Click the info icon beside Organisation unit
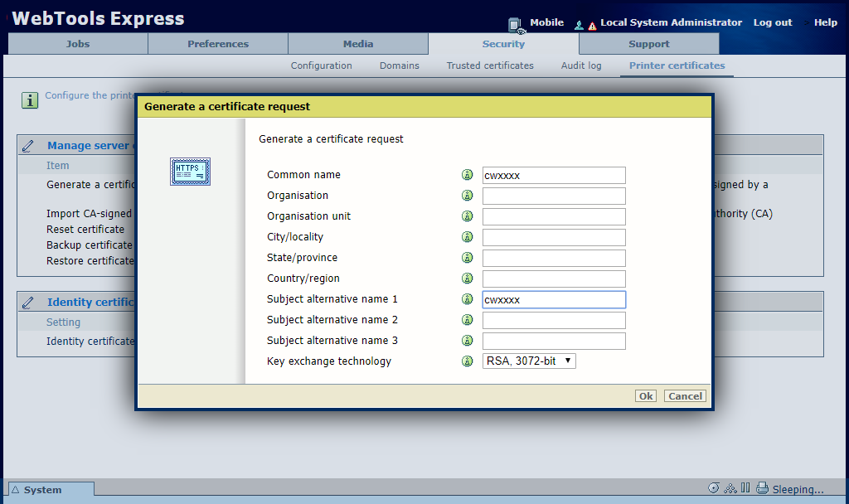 coord(468,216)
